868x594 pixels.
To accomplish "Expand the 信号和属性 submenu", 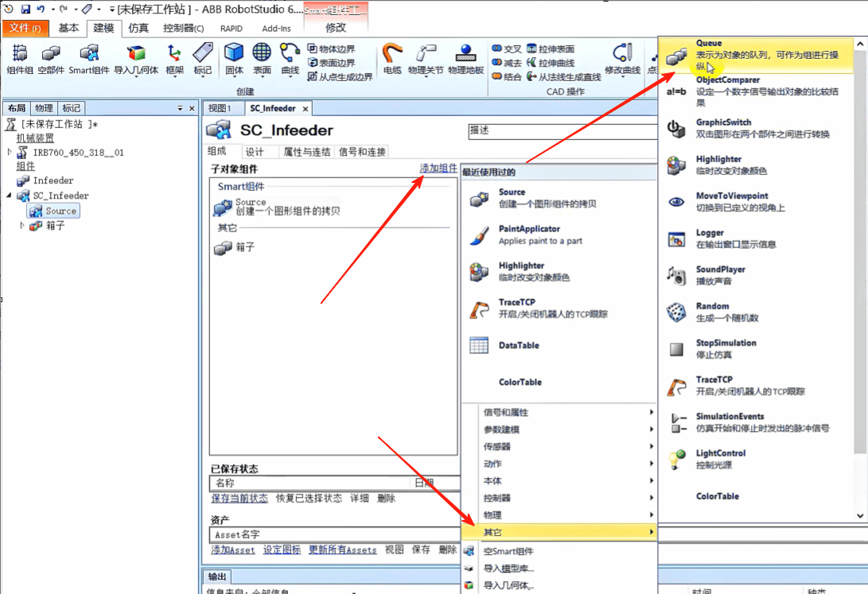I will pyautogui.click(x=559, y=412).
